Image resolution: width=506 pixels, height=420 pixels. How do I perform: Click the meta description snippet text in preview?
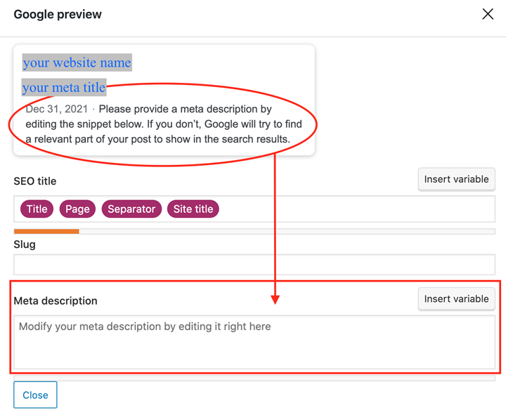point(164,124)
